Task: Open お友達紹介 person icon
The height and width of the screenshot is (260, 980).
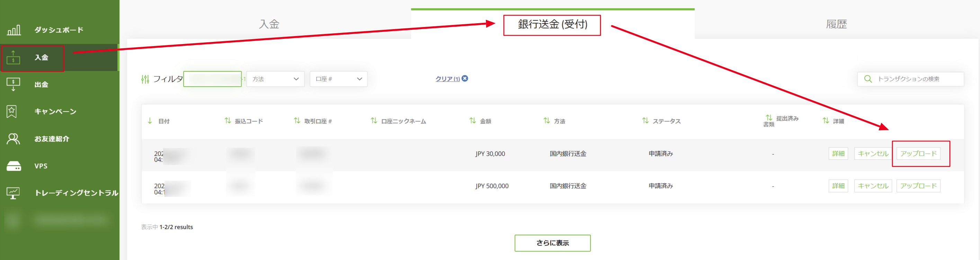Action: 13,139
